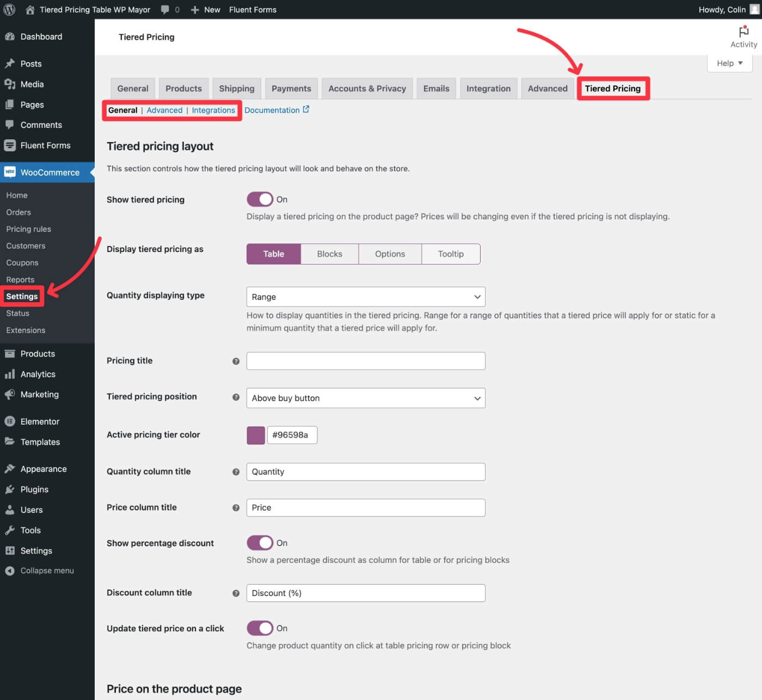Click the Marketing megaphone icon
The height and width of the screenshot is (700, 762).
tap(10, 394)
